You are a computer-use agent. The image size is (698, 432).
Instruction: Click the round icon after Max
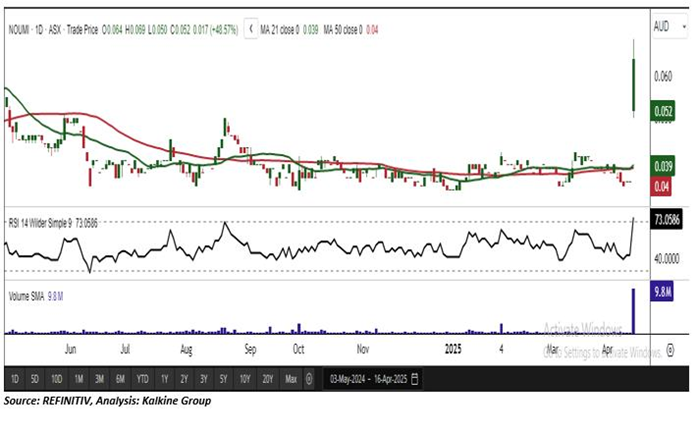309,379
